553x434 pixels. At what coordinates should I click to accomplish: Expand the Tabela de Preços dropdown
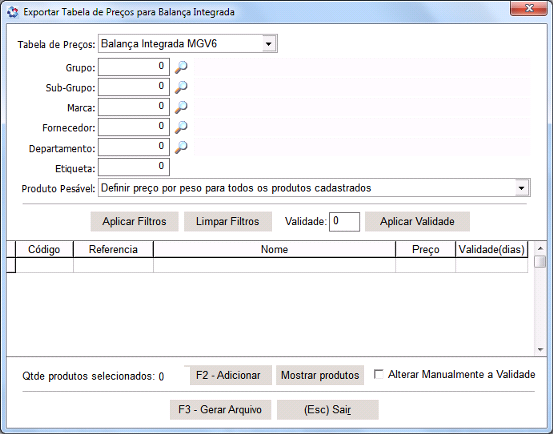tap(269, 44)
